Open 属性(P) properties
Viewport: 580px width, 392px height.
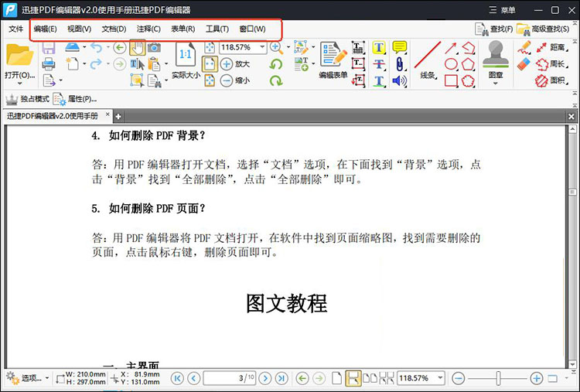(75, 99)
